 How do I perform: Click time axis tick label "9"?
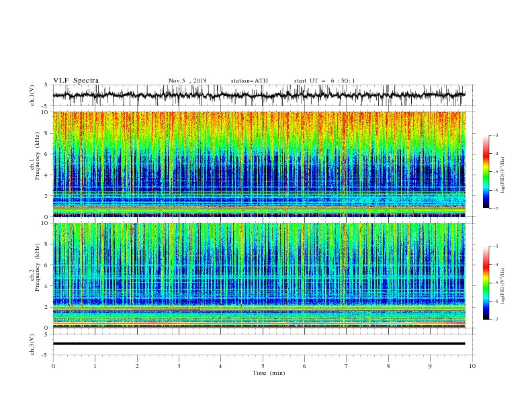tap(430, 366)
